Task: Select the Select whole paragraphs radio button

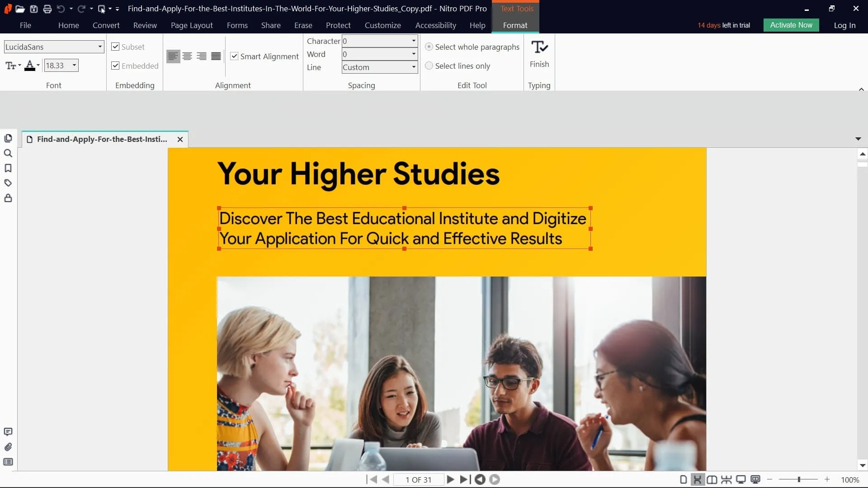Action: 428,47
